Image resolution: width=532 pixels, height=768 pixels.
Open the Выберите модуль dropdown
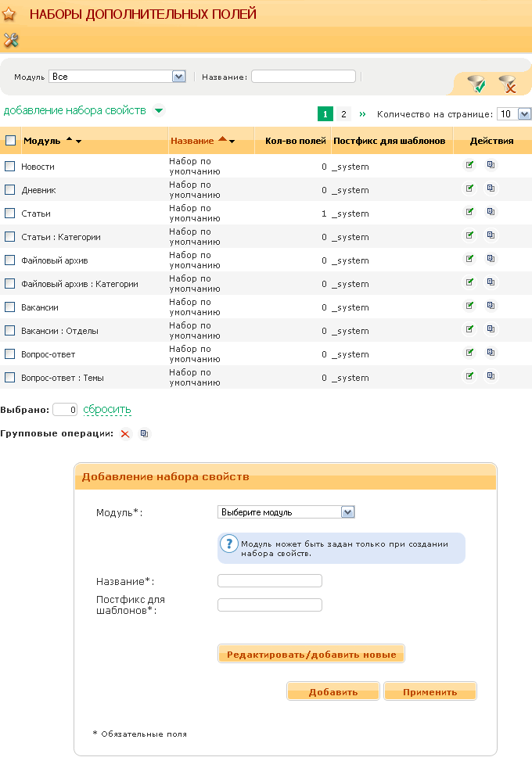tap(286, 512)
